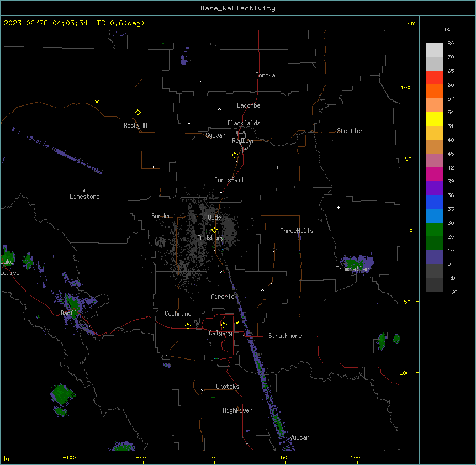Click the yellow diamond marker above RockyMH

pos(138,113)
